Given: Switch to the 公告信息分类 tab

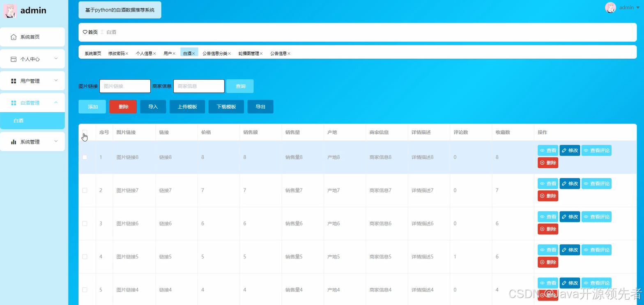Looking at the screenshot, I should pos(215,53).
